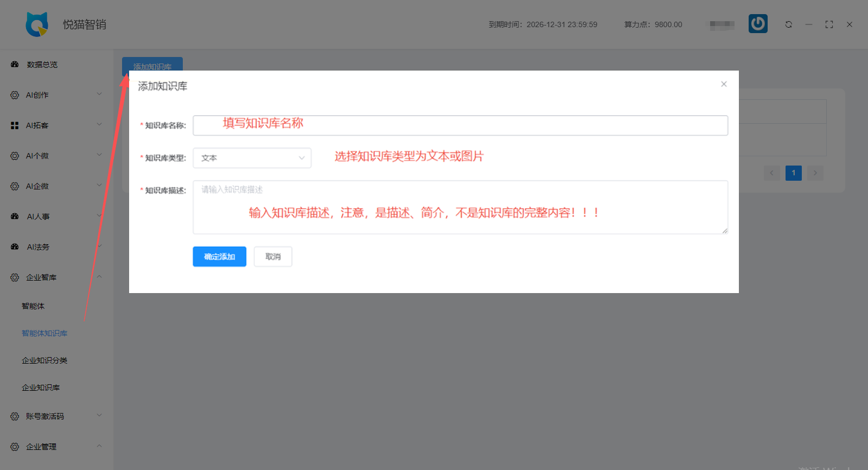Click the 悦猫智销 cat logo

[x=37, y=24]
